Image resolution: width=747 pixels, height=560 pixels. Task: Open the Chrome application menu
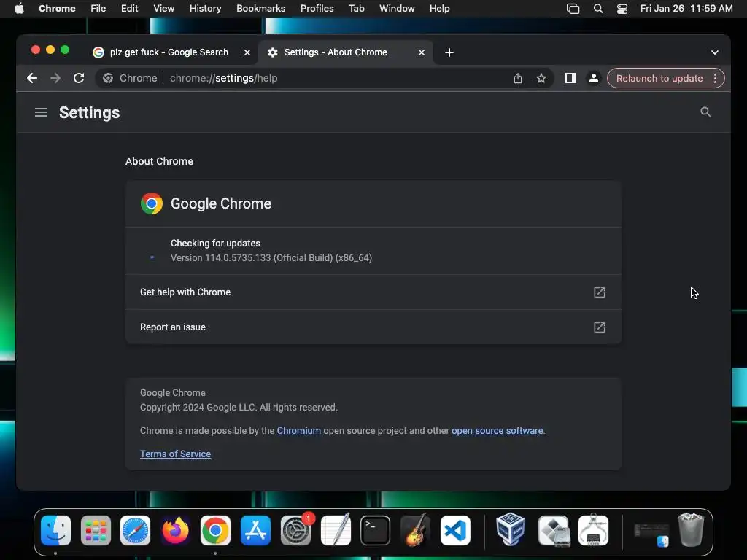57,9
